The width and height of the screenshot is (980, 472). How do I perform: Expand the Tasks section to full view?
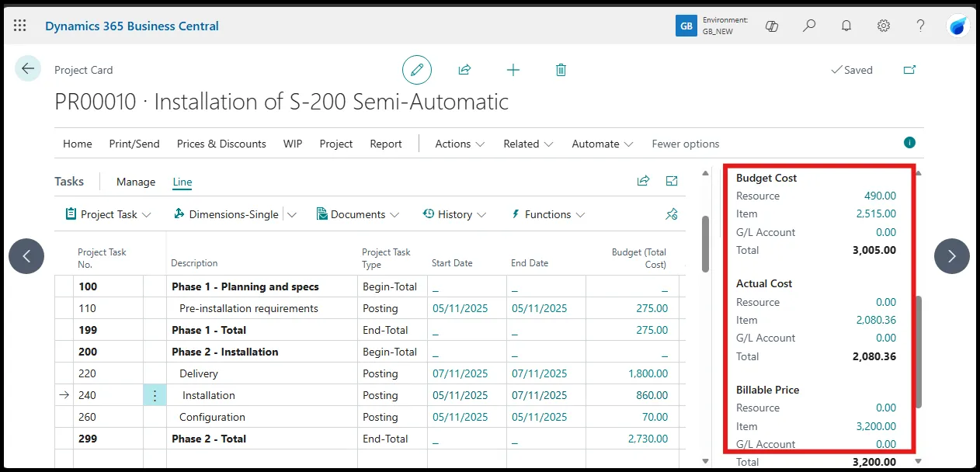tap(672, 181)
